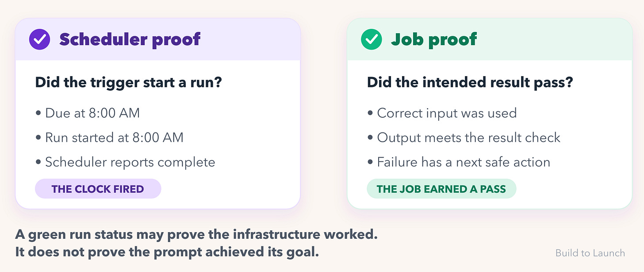Select 'Did the trigger start a run?' question
This screenshot has width=644, height=272.
(128, 82)
